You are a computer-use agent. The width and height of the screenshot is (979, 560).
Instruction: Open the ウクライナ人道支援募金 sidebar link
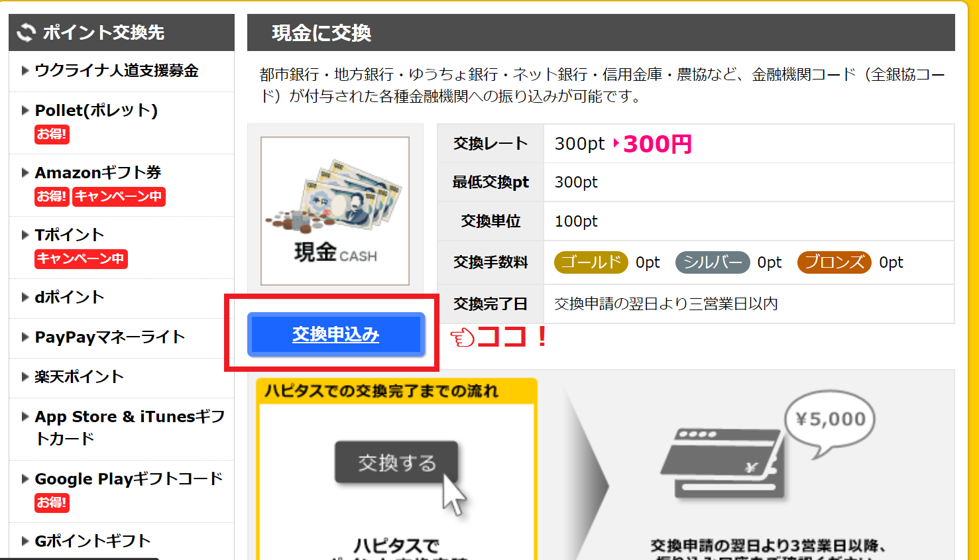[117, 71]
